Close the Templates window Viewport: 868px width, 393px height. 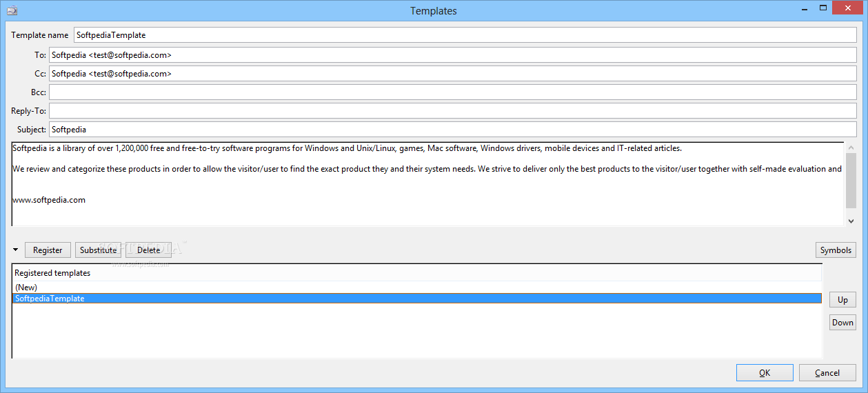pyautogui.click(x=849, y=8)
